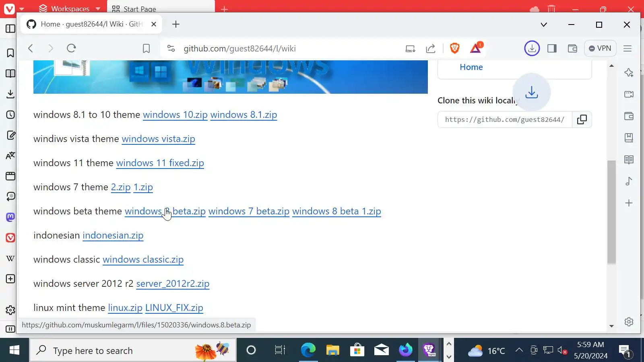
Task: Open Vivaldi synced tabs cloud icon
Action: (x=535, y=9)
